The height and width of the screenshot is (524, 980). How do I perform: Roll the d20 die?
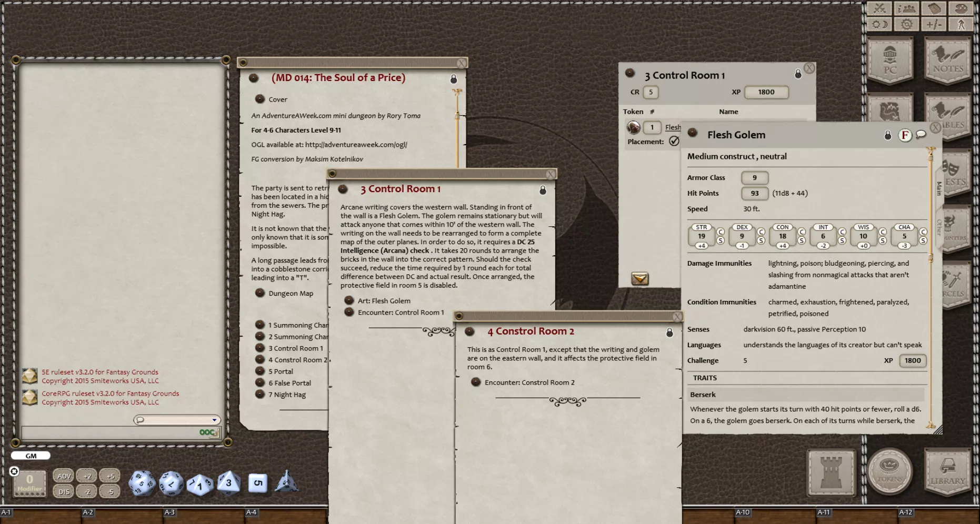pos(142,483)
